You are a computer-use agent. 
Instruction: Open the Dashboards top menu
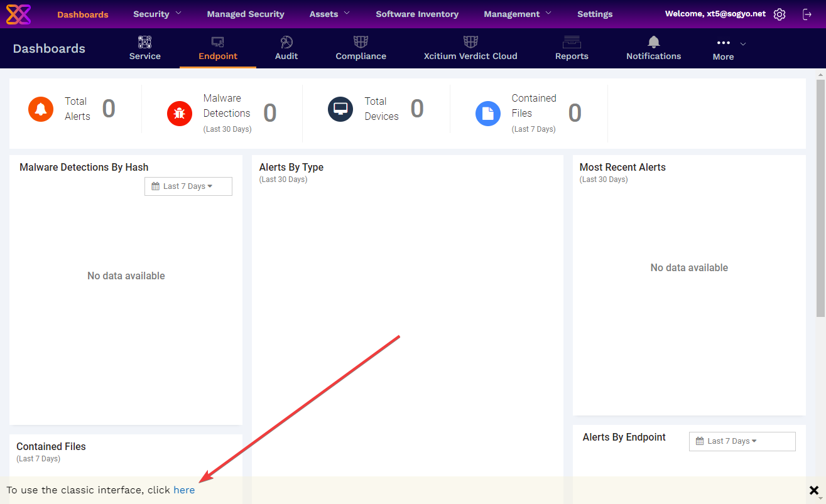(x=83, y=14)
